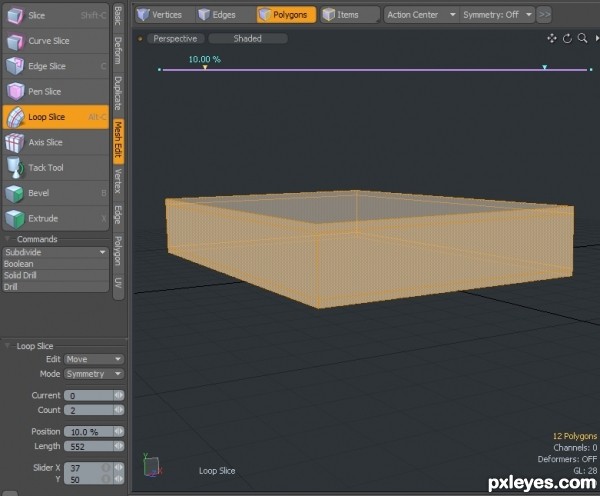
Task: Select the Edge Slice tool icon
Action: (15, 66)
